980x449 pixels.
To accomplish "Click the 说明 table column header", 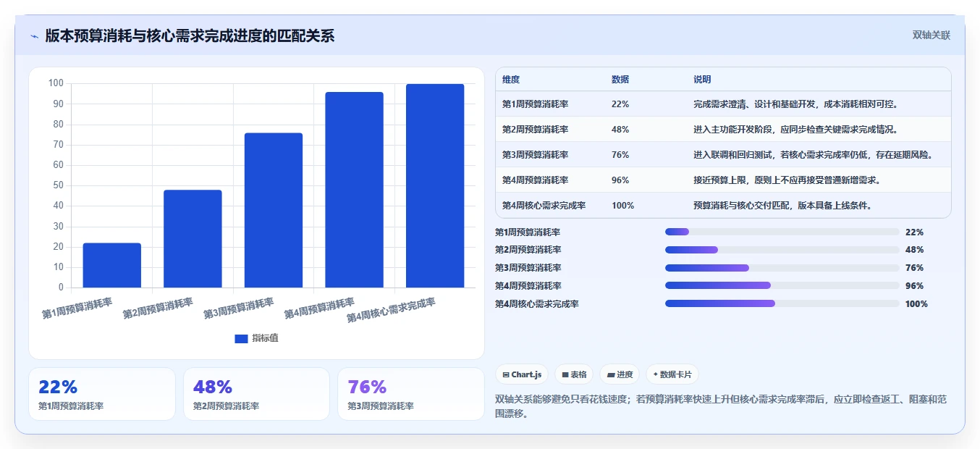I will 702,80.
